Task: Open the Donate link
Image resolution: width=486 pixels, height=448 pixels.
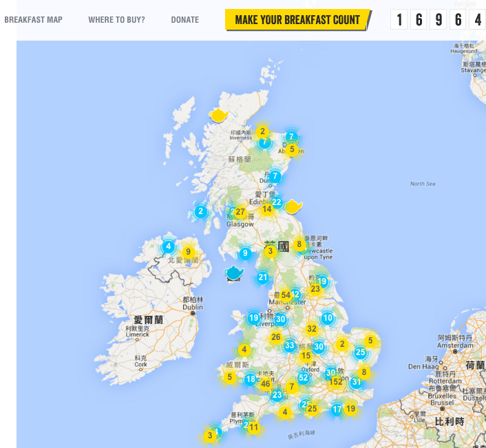Action: point(185,20)
